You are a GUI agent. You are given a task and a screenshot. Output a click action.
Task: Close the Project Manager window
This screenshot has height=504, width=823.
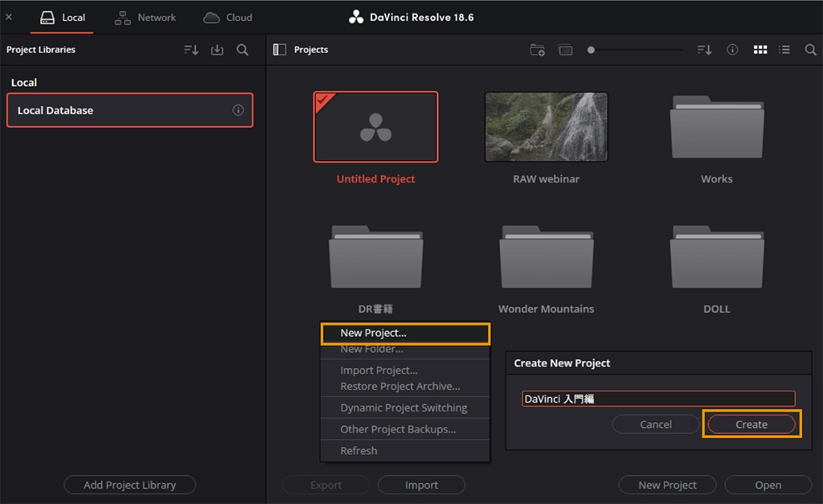[x=9, y=17]
